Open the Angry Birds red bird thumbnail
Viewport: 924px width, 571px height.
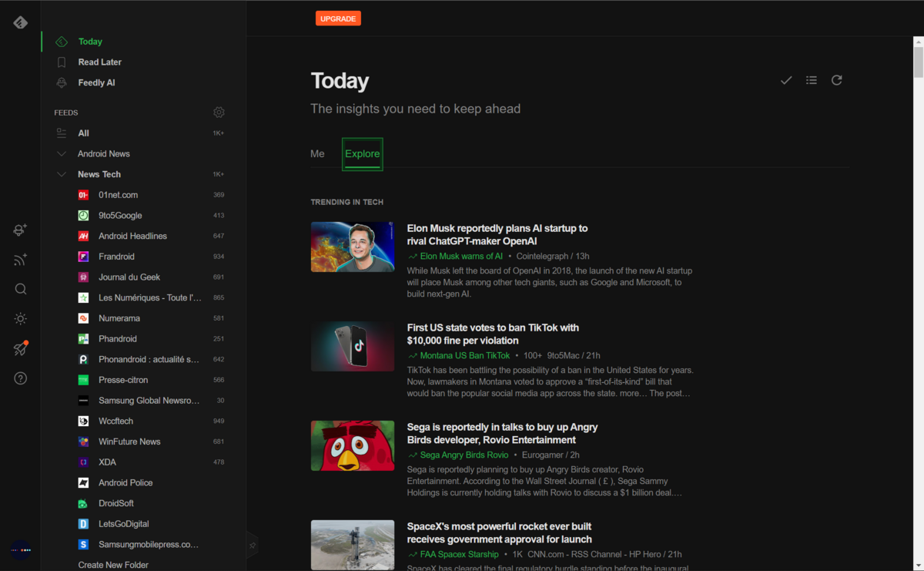tap(353, 445)
